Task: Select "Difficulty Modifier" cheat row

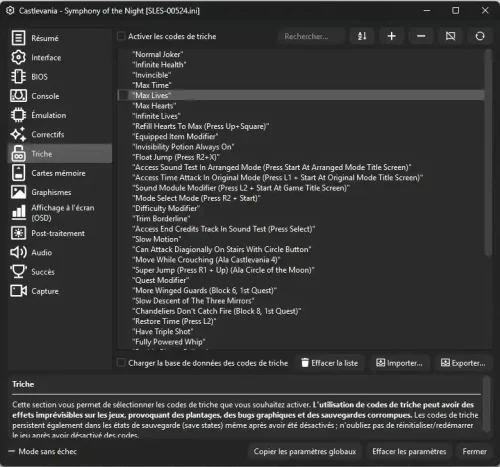Action: 301,208
